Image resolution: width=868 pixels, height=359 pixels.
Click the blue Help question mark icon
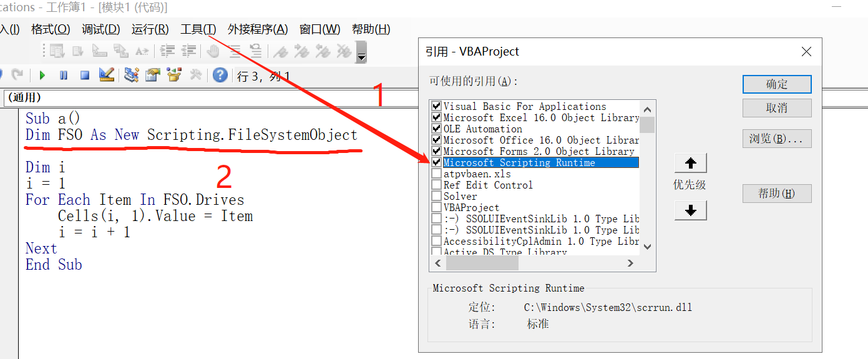(220, 76)
